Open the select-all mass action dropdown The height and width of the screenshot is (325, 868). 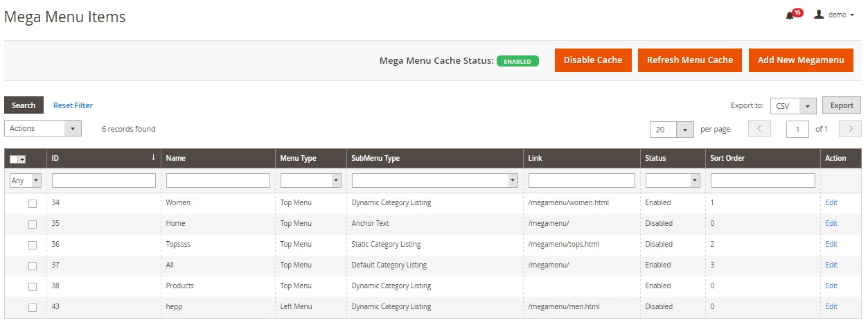(x=22, y=159)
